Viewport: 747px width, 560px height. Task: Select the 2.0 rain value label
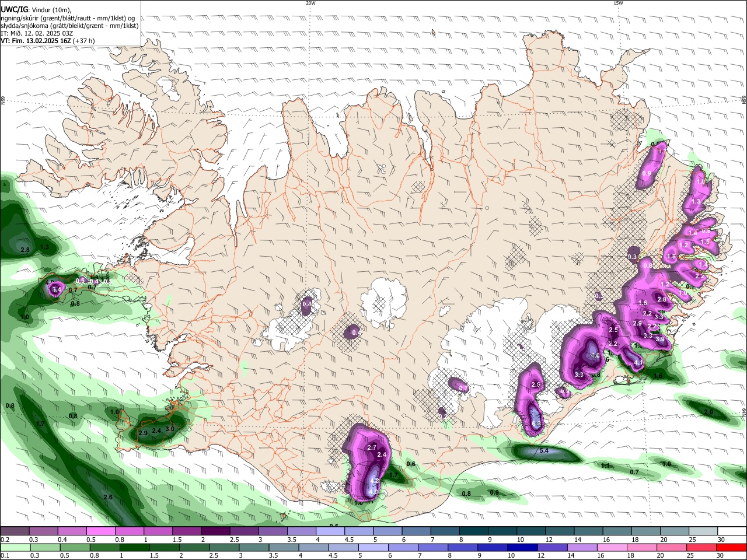tap(708, 412)
